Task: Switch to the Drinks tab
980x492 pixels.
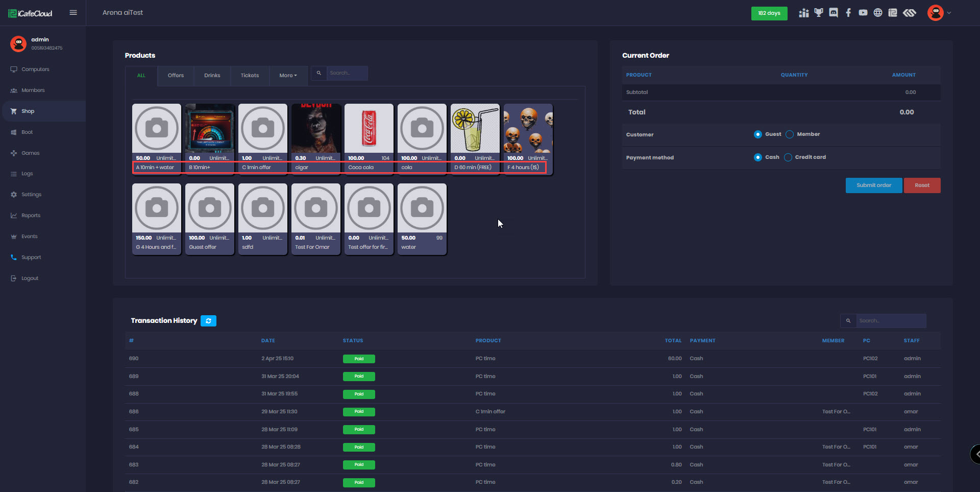Action: tap(212, 76)
